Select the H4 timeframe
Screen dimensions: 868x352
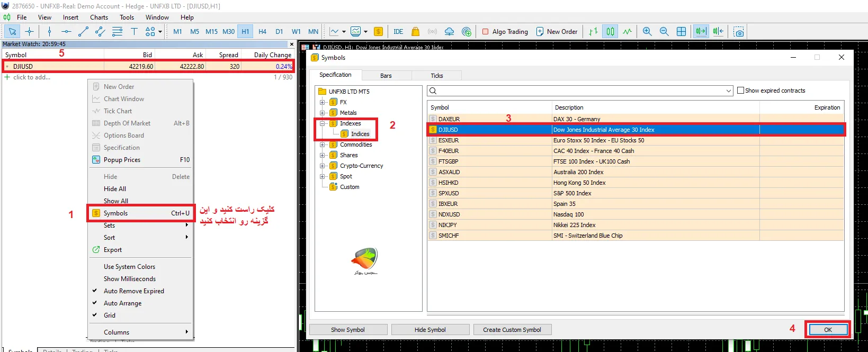(x=262, y=32)
